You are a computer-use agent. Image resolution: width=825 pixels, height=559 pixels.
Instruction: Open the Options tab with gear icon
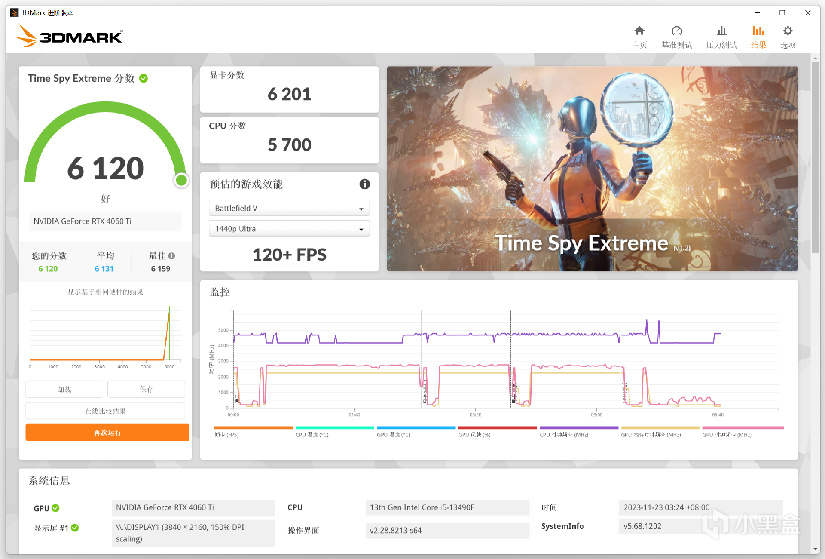788,36
